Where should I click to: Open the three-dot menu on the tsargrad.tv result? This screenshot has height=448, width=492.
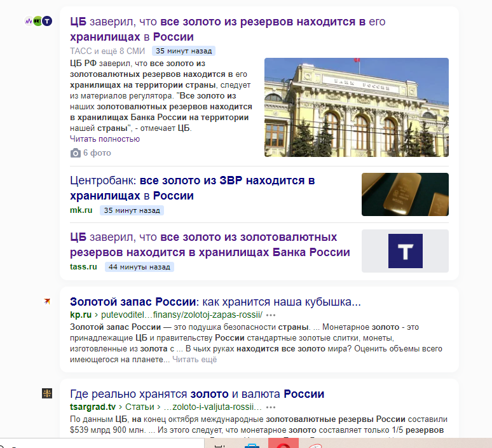271,407
